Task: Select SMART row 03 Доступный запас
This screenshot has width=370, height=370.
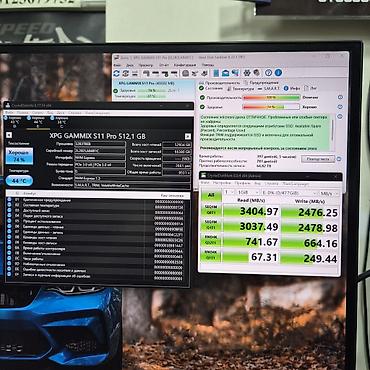Action: (x=98, y=211)
